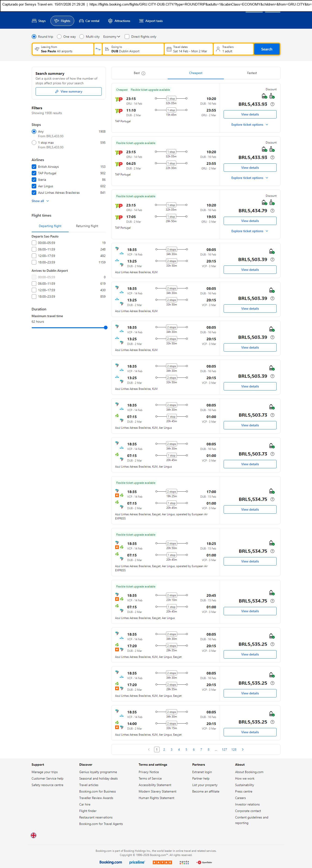The image size is (312, 868).
Task: Click the Booking.com logo in the footer
Action: tap(110, 862)
